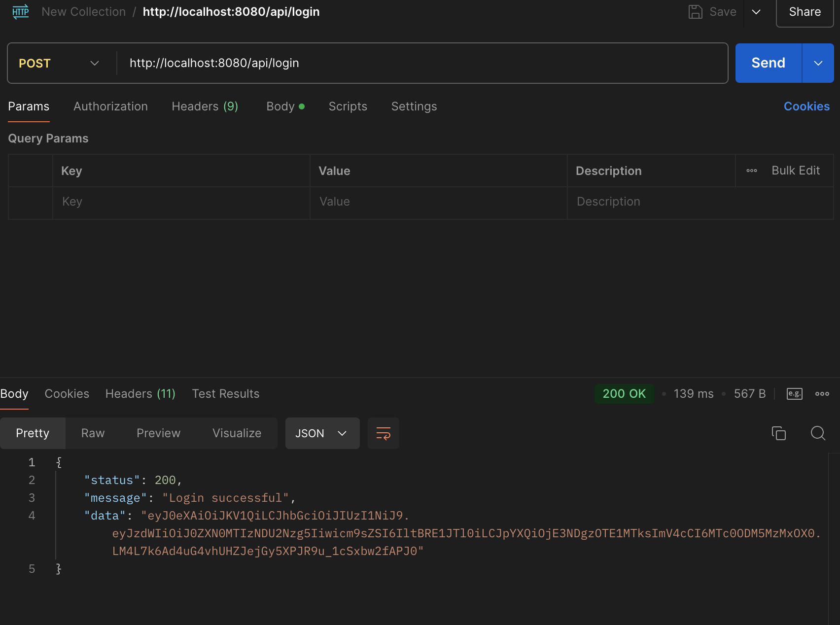This screenshot has width=840, height=625.
Task: Click the 139 ms response time
Action: point(694,394)
